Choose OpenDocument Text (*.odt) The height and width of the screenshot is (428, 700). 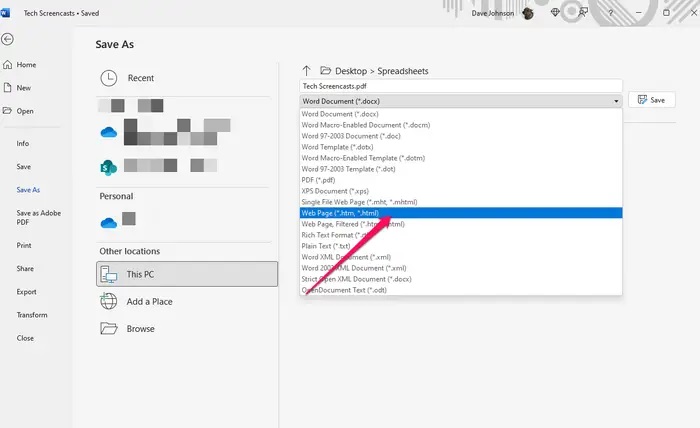click(x=461, y=290)
